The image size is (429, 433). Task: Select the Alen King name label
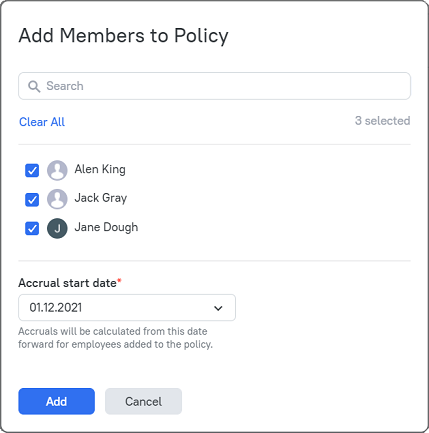(x=100, y=169)
